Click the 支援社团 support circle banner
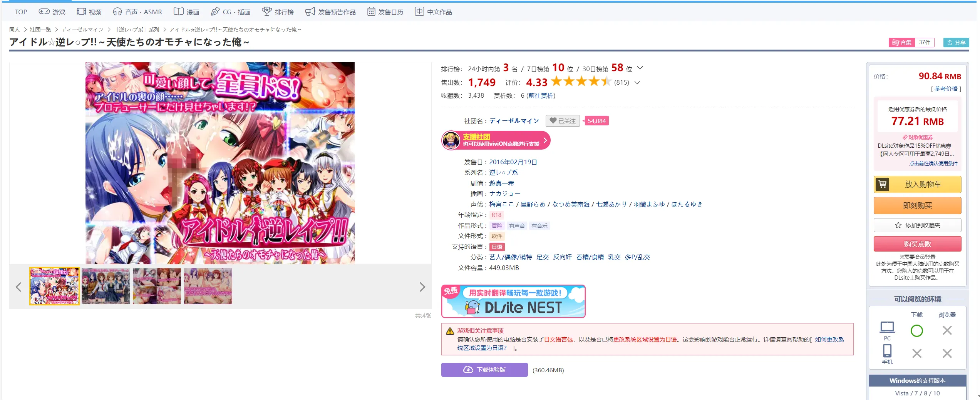The image size is (980, 400). pyautogui.click(x=496, y=140)
